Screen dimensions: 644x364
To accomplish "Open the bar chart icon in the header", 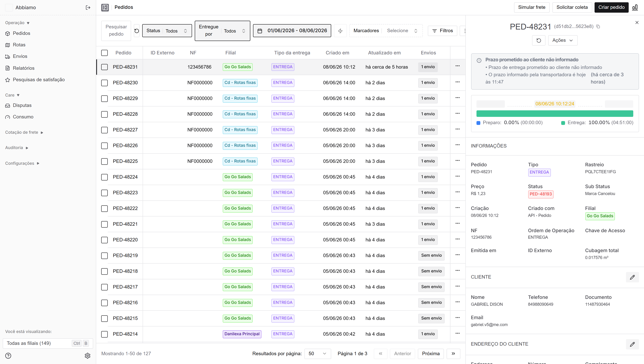I will (635, 7).
